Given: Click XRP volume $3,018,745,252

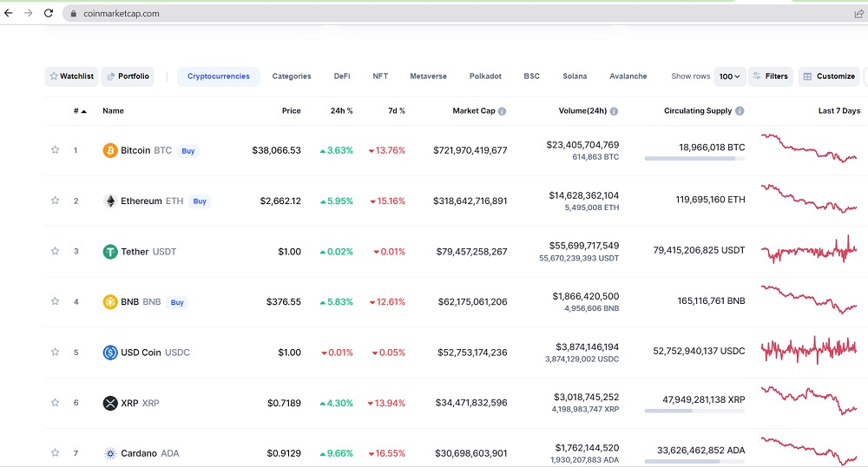Looking at the screenshot, I should point(586,398).
